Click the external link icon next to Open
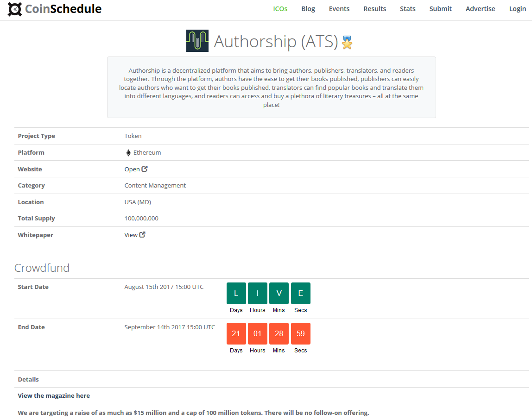 (145, 169)
